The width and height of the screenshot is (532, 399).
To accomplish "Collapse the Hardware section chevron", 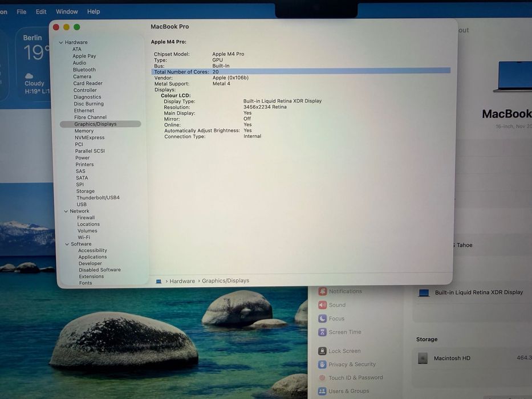I will pyautogui.click(x=61, y=42).
